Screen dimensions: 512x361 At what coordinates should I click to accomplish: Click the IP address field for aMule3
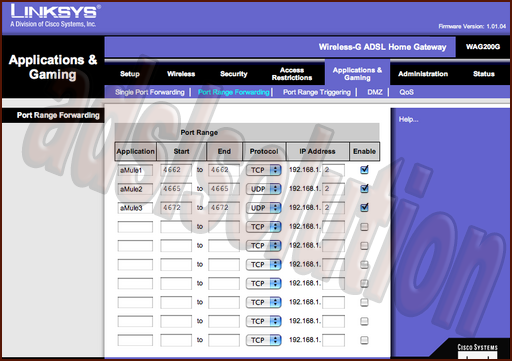(x=334, y=208)
